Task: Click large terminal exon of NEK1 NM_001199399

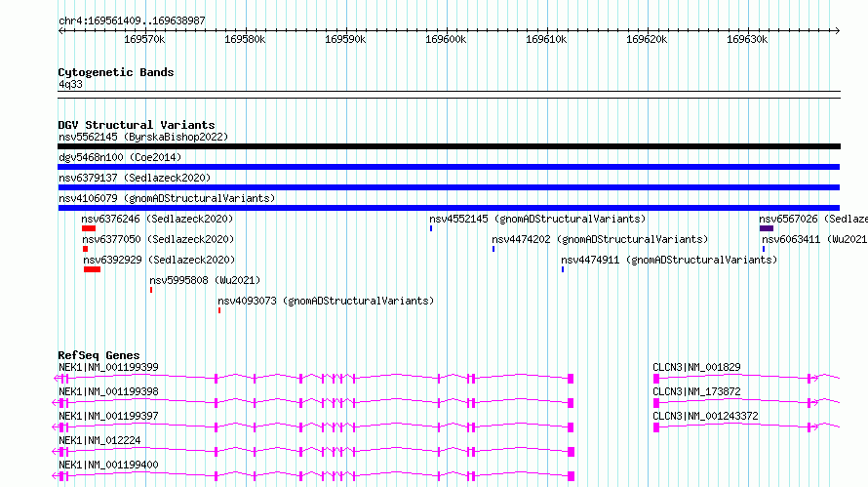Action: click(571, 379)
